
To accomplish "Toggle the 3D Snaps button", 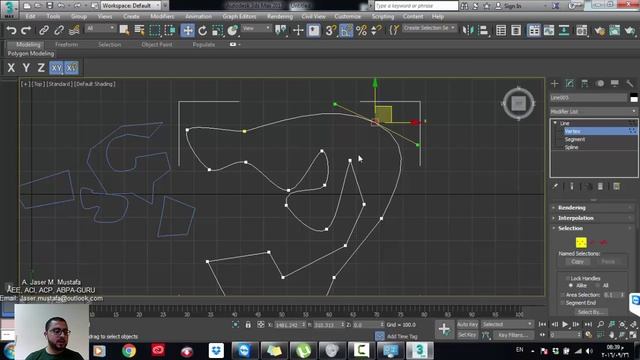I will coord(330,30).
